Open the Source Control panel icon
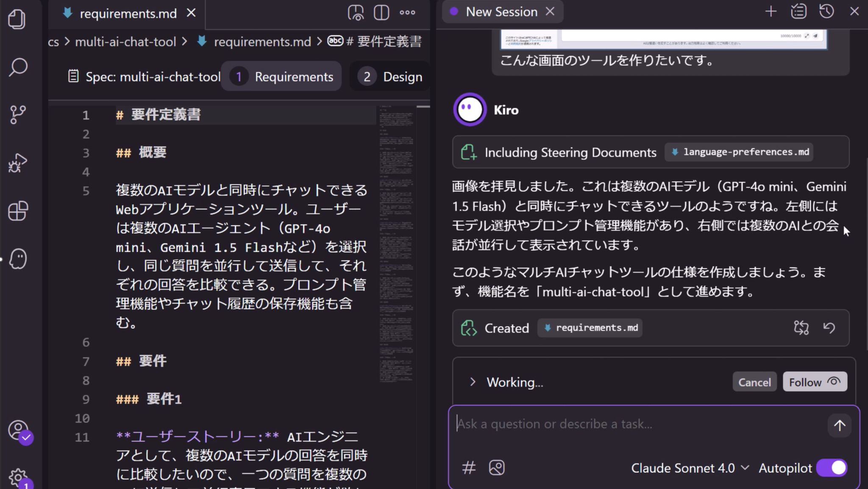The width and height of the screenshot is (868, 489). pos(17,115)
